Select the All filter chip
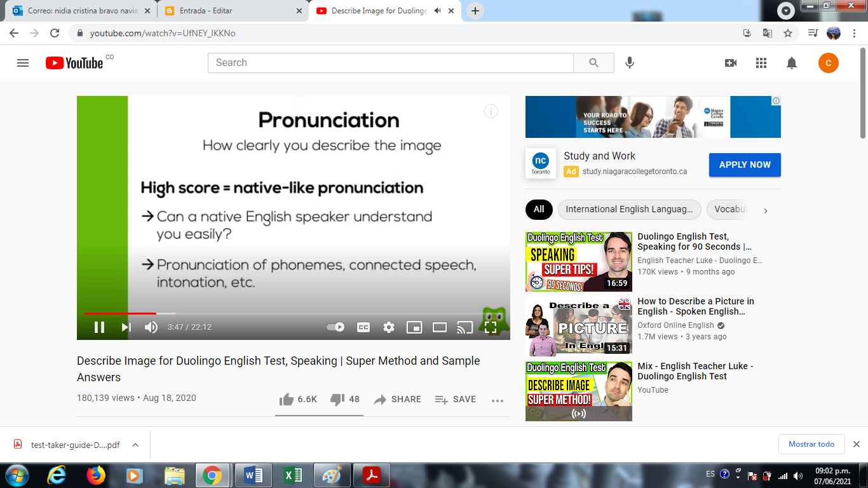Screen dimensions: 868x488 pos(539,209)
